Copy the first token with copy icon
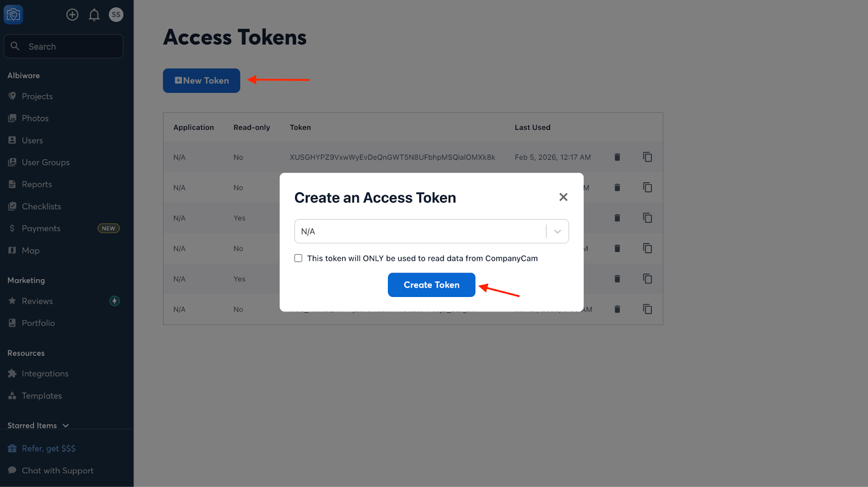Image resolution: width=868 pixels, height=487 pixels. point(647,157)
